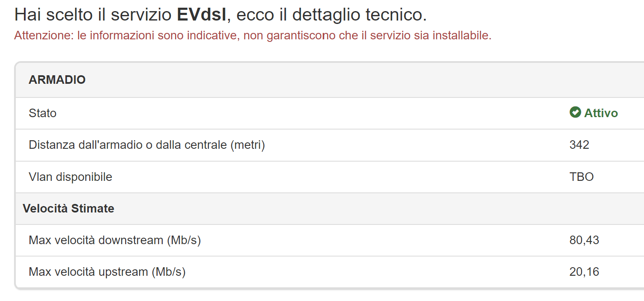Screen dimensions: 644x301
Task: Click the green checkmark icon beside Attivo
Action: pos(575,112)
